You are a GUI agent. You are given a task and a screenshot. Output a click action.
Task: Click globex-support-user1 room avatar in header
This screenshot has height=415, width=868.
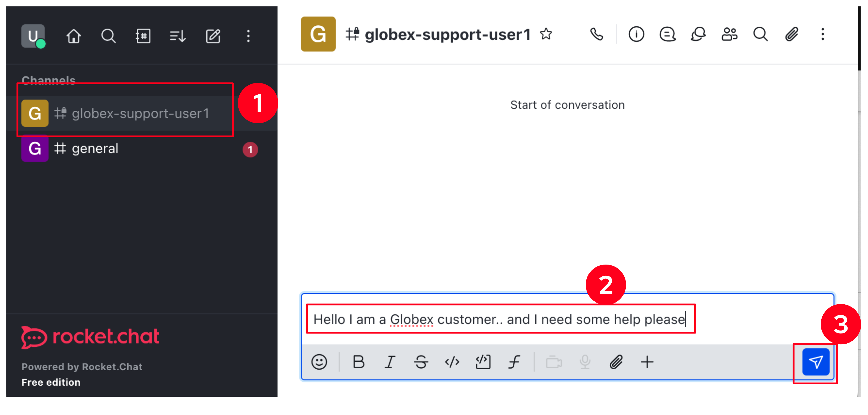point(318,34)
